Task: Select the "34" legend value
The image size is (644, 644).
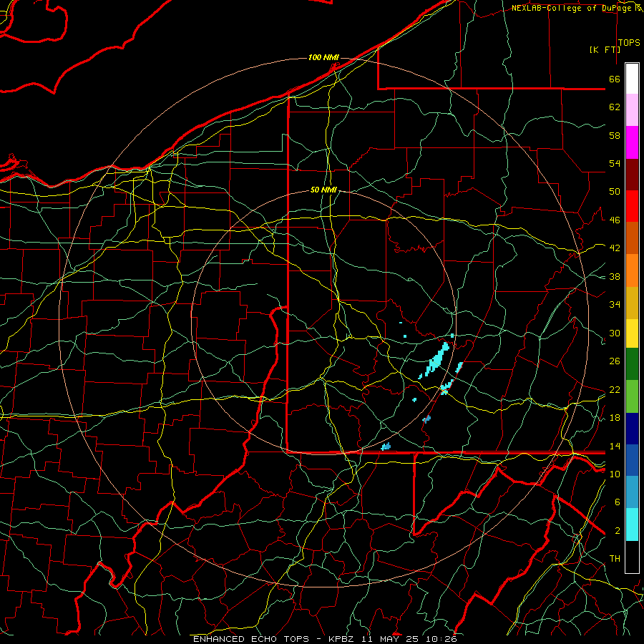Action: tap(615, 305)
